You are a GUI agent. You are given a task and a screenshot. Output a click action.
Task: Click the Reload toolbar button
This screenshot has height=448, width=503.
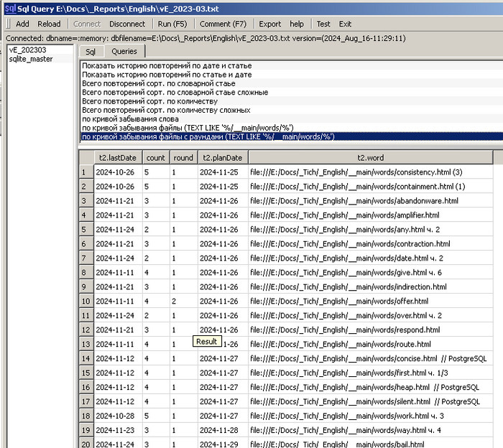click(x=49, y=24)
